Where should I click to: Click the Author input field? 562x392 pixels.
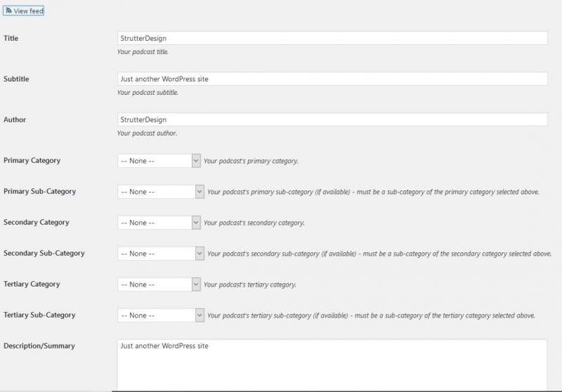tap(332, 119)
